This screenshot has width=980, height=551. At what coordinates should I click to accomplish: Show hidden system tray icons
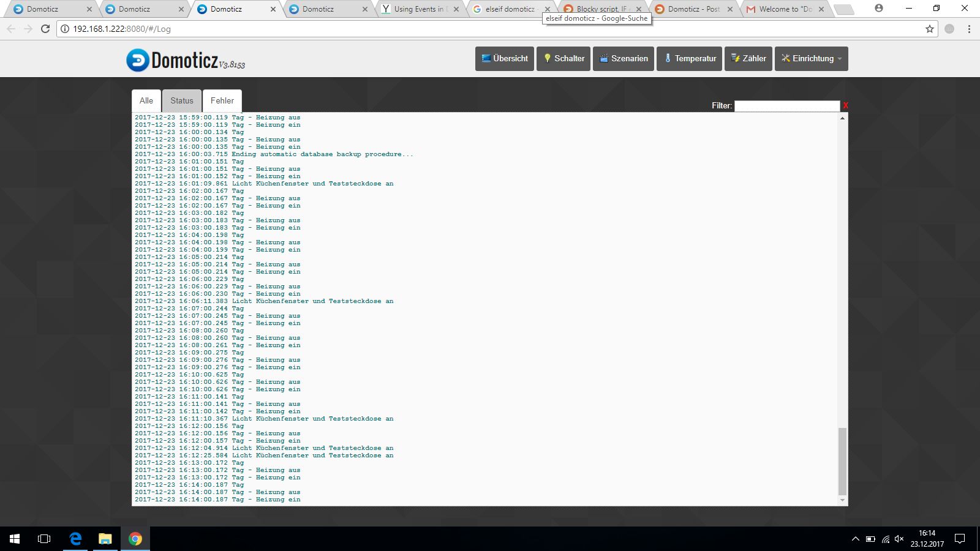[855, 539]
